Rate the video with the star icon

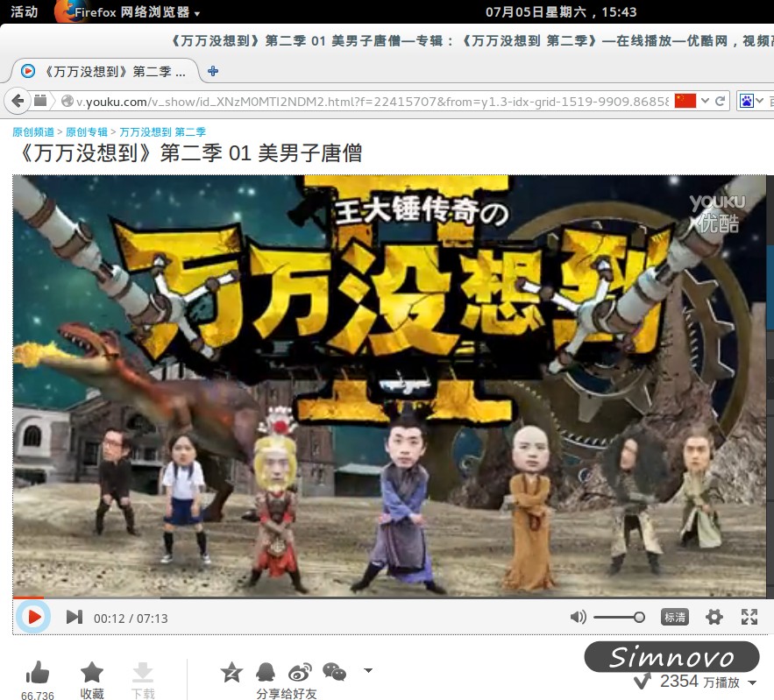coord(231,670)
